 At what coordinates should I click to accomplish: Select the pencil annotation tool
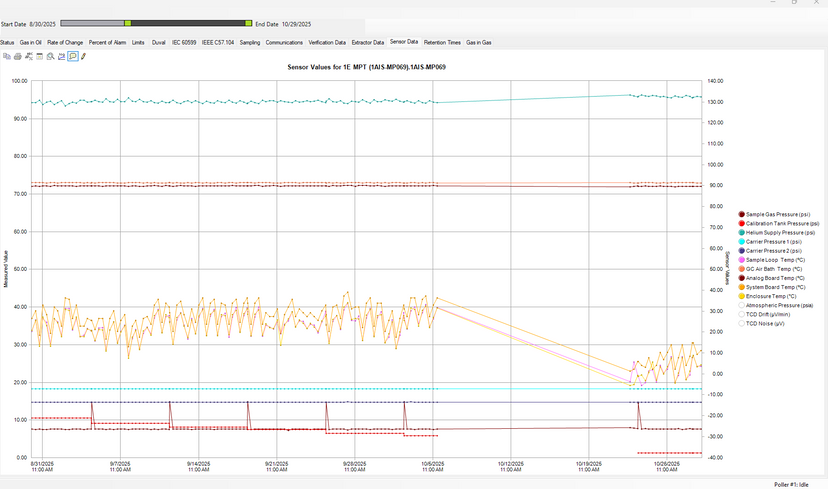click(x=83, y=56)
